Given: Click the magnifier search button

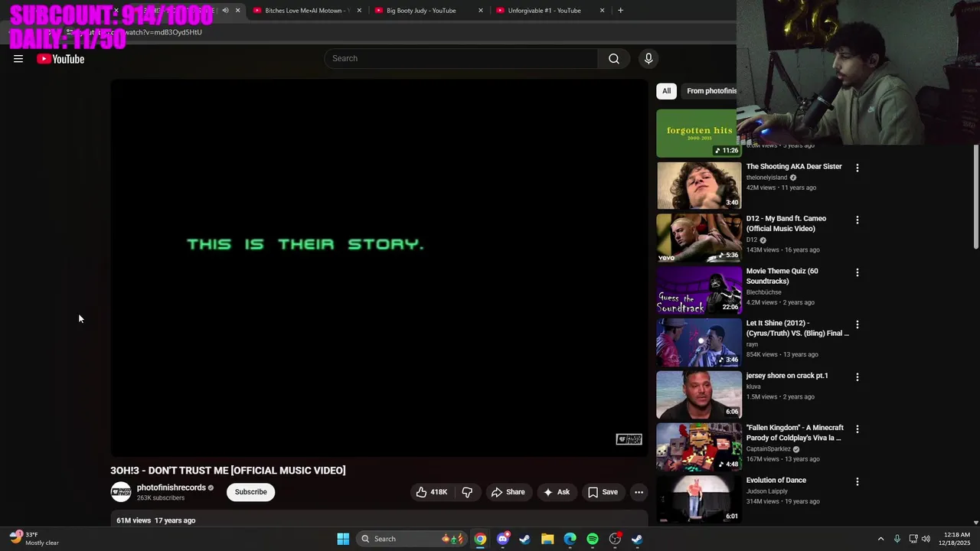Looking at the screenshot, I should [614, 59].
